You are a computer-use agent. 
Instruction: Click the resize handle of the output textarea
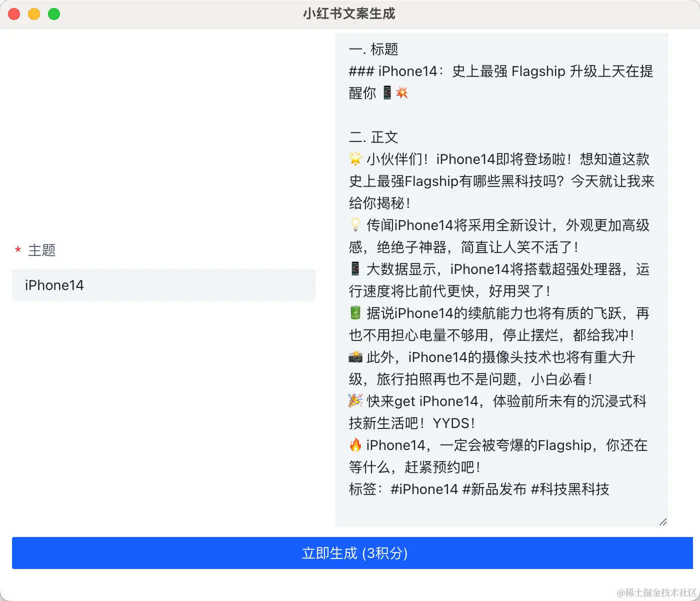[x=663, y=521]
